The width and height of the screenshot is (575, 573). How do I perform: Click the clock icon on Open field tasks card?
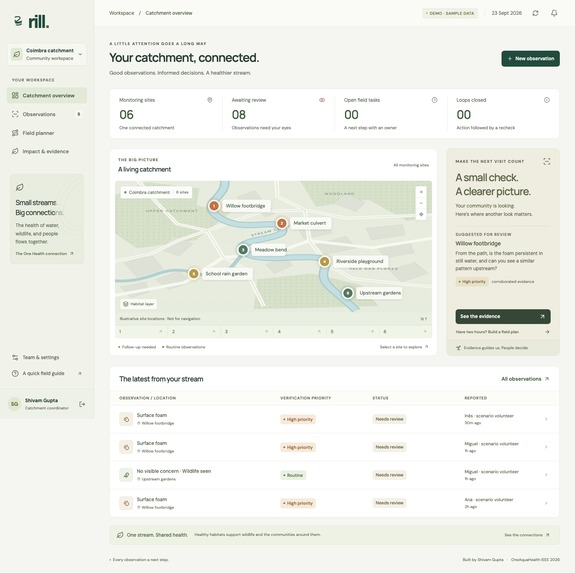tap(435, 100)
